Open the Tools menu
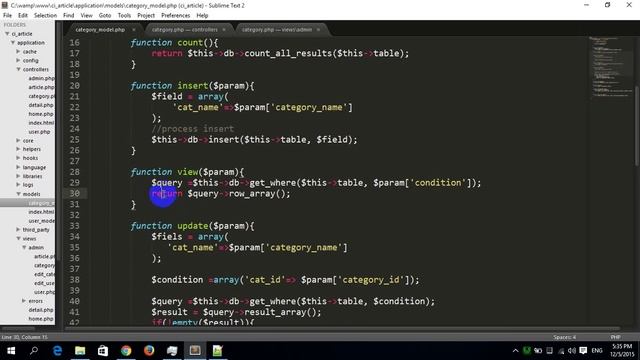 (124, 16)
